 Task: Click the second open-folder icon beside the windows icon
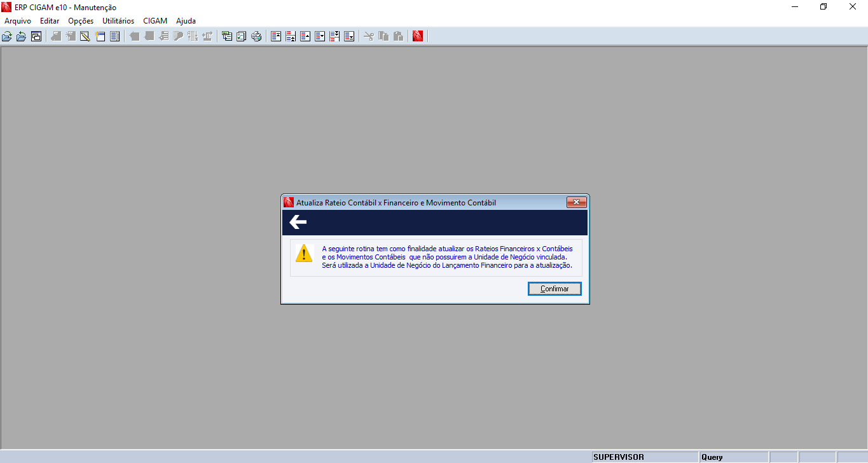coord(22,36)
